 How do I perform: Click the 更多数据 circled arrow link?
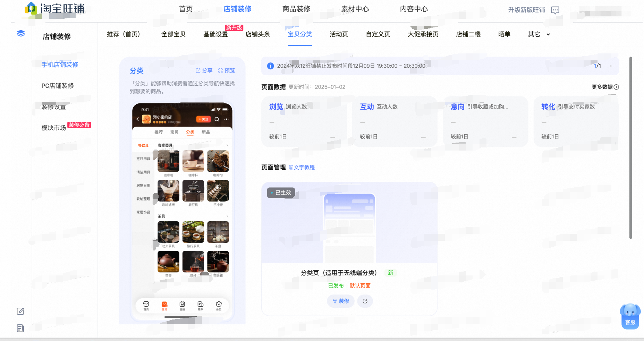click(x=605, y=87)
